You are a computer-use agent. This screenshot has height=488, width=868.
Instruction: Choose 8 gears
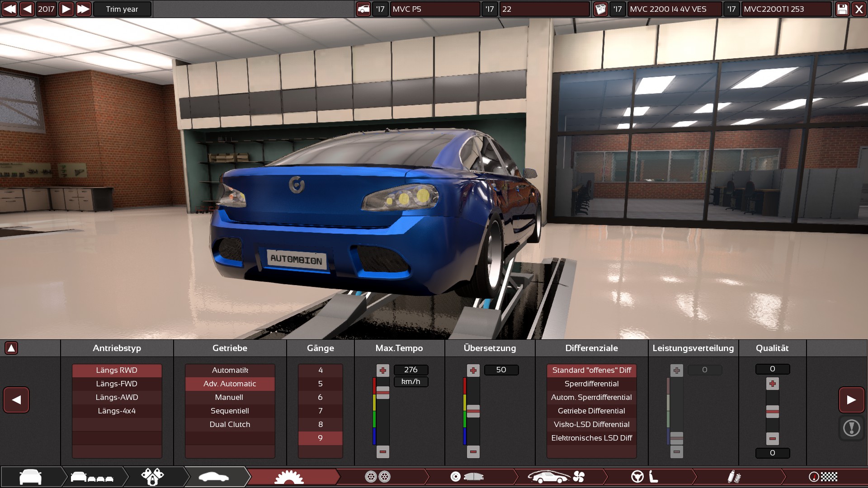pyautogui.click(x=320, y=425)
